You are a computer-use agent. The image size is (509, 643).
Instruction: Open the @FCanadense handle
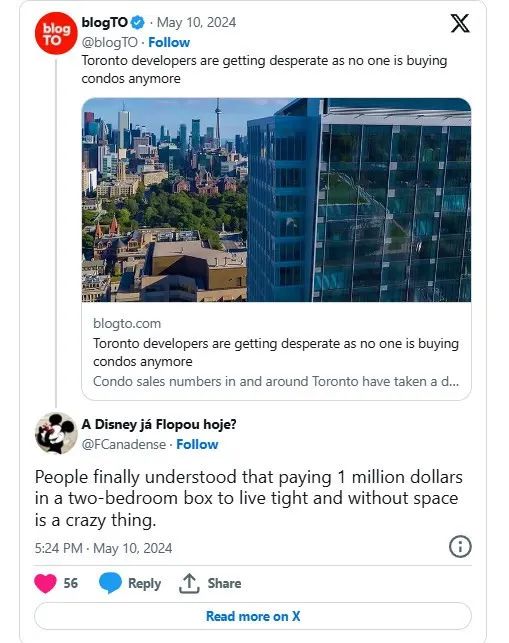click(x=124, y=444)
